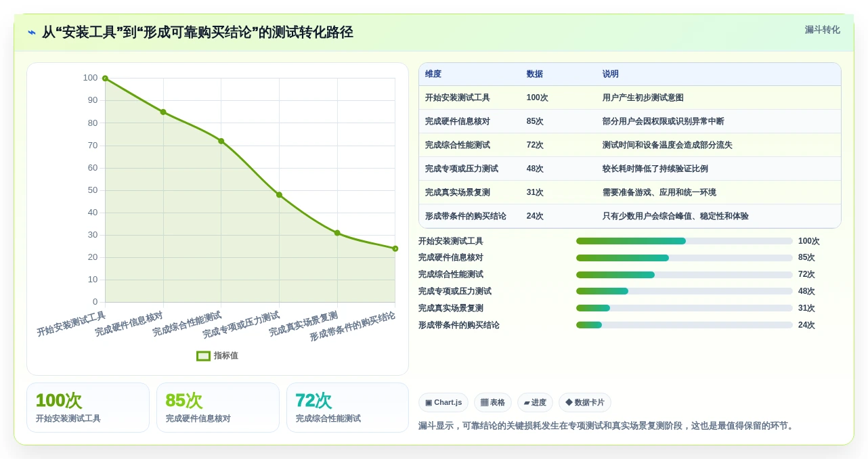Click table value 100次
The image size is (868, 459).
pyautogui.click(x=538, y=98)
